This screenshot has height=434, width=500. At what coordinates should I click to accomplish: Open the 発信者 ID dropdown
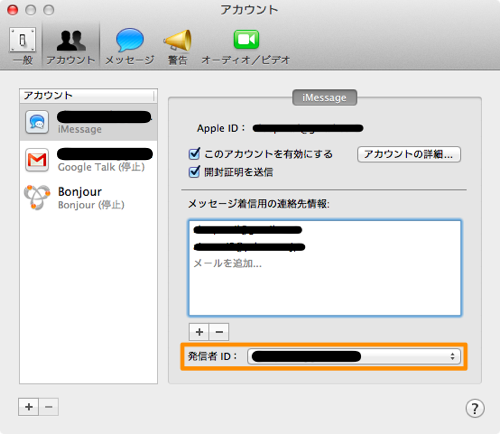[354, 356]
